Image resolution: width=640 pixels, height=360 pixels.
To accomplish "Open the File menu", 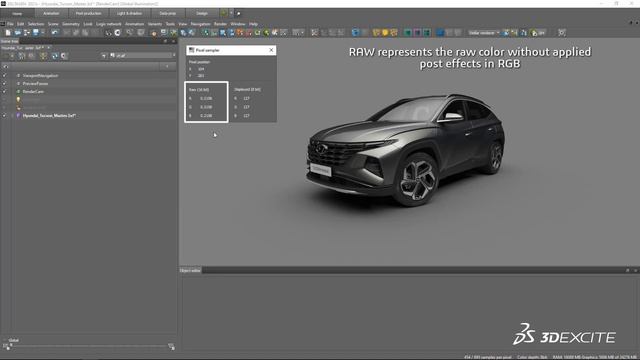I will pos(10,24).
